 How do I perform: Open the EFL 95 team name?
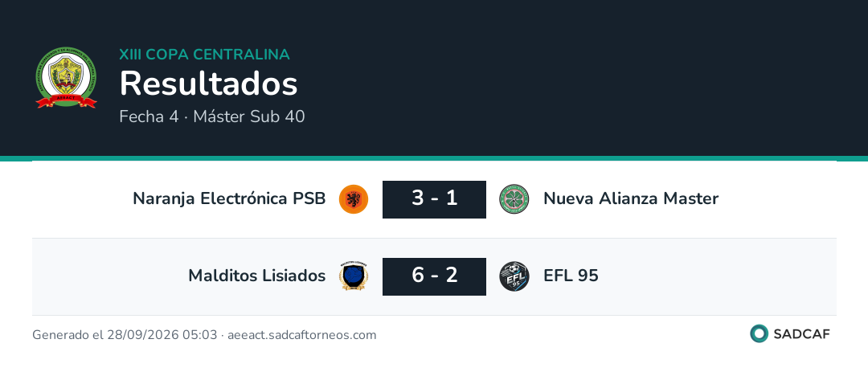[571, 276]
